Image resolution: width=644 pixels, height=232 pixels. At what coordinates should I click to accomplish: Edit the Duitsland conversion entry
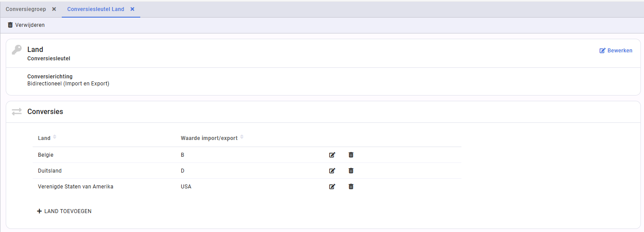[x=332, y=171]
